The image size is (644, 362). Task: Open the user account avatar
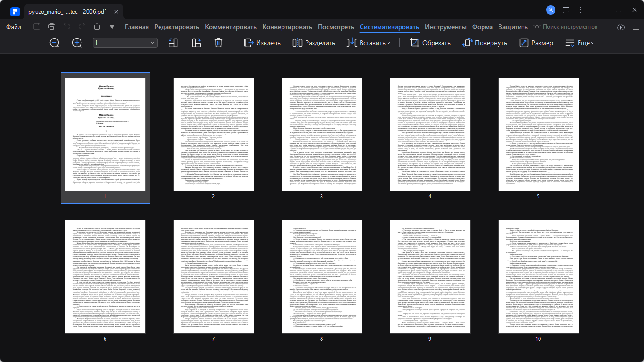(550, 10)
